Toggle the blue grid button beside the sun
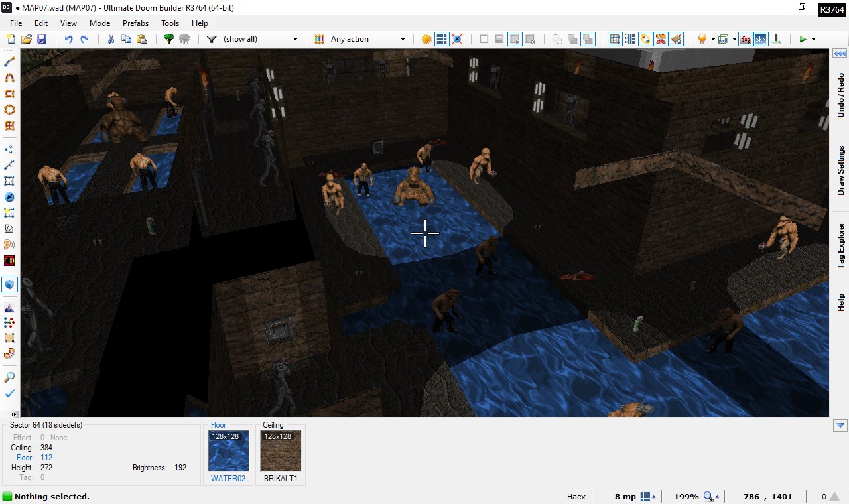This screenshot has width=849, height=504. (442, 39)
